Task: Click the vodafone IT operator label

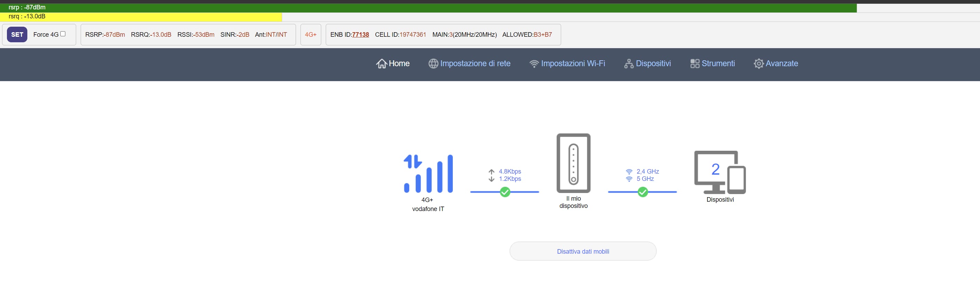Action: [428, 209]
